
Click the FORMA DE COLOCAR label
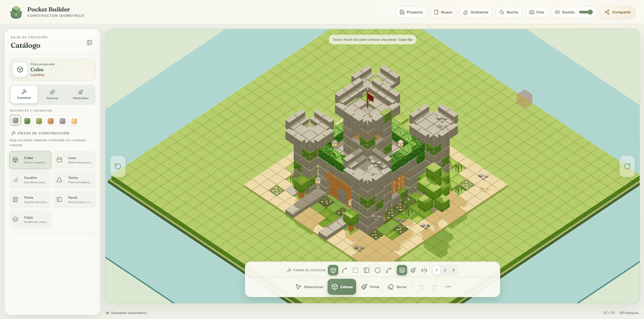[309, 270]
